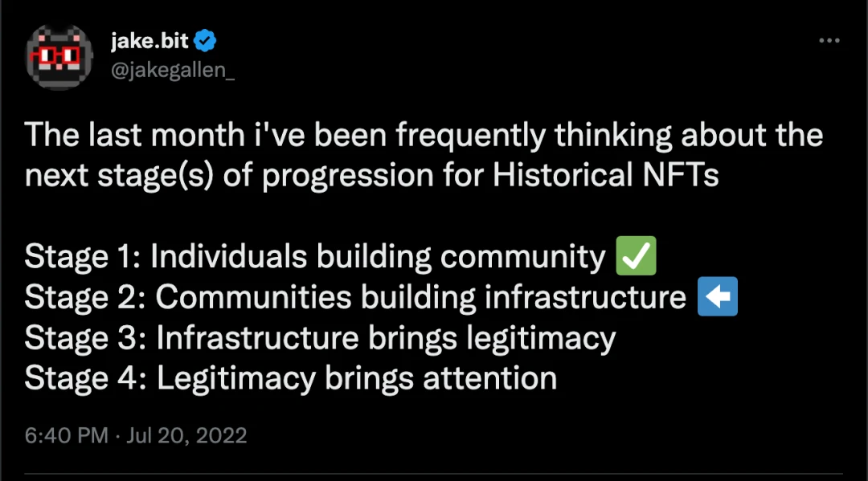The height and width of the screenshot is (481, 868).
Task: Open the @jakegallen_ profile handle
Action: (173, 71)
